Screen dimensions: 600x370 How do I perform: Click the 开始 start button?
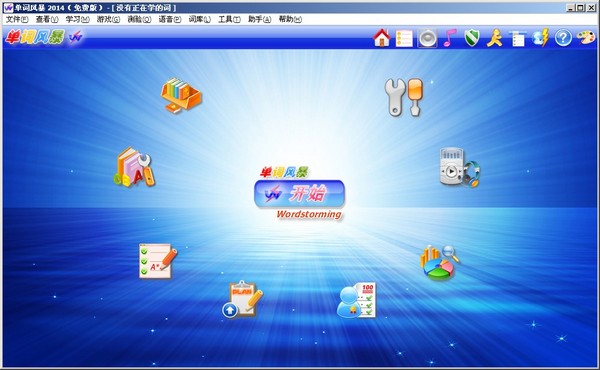[x=300, y=194]
